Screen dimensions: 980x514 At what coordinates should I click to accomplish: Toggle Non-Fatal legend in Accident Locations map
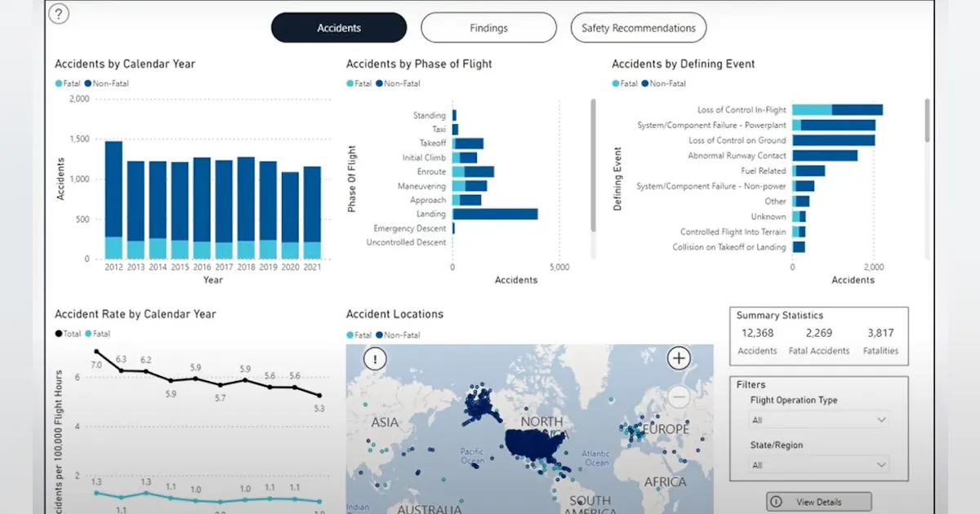coord(398,335)
